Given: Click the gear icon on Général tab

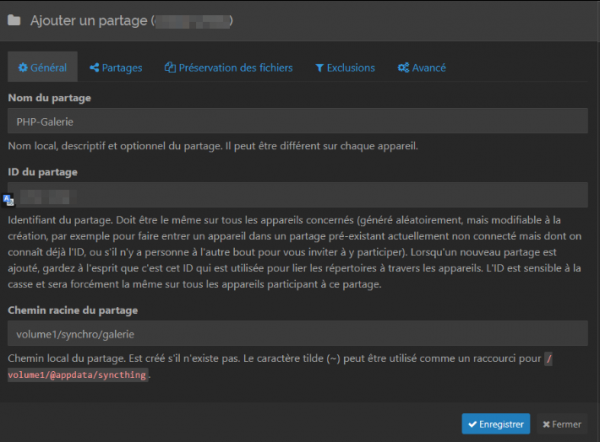Looking at the screenshot, I should pyautogui.click(x=23, y=68).
